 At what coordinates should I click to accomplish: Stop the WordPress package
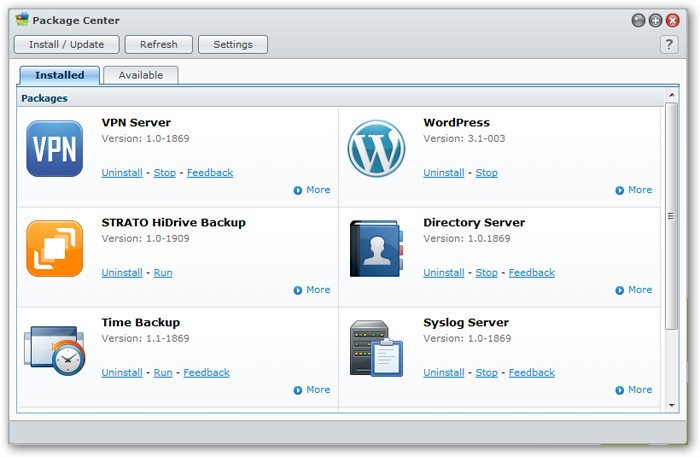(487, 173)
